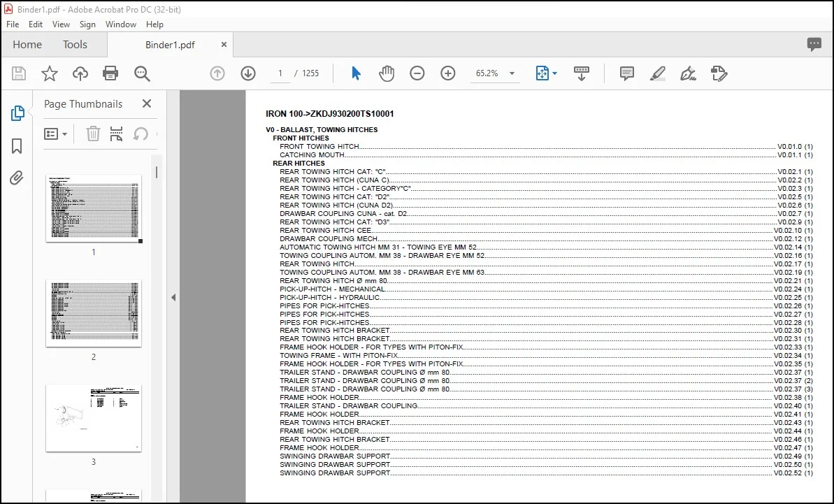The width and height of the screenshot is (834, 504).
Task: Choose the Hand pan tool
Action: pyautogui.click(x=387, y=73)
